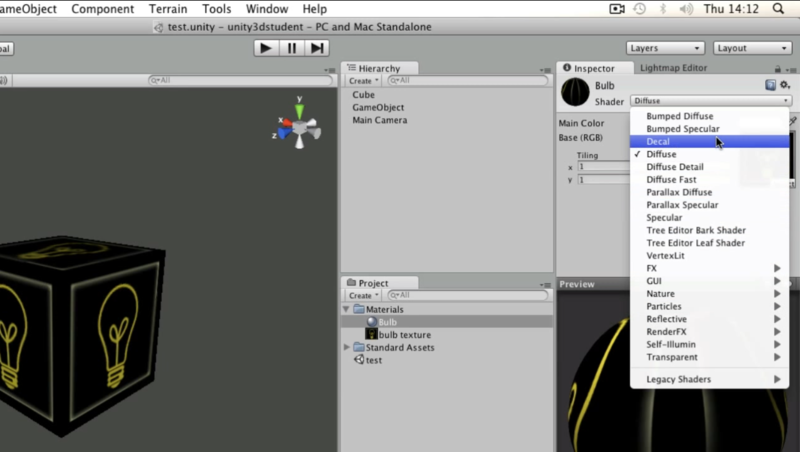Image resolution: width=800 pixels, height=452 pixels.
Task: Open the Inspector gear settings menu
Action: pyautogui.click(x=785, y=85)
